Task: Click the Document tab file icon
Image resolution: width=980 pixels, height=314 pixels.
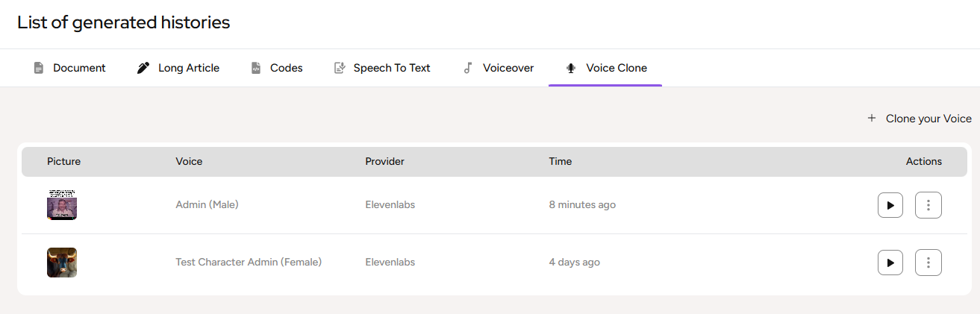Action: 39,68
